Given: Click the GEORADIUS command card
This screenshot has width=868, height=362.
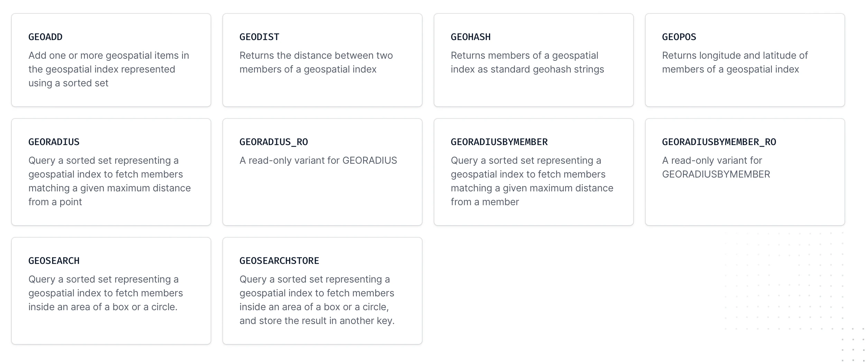Looking at the screenshot, I should click(111, 172).
